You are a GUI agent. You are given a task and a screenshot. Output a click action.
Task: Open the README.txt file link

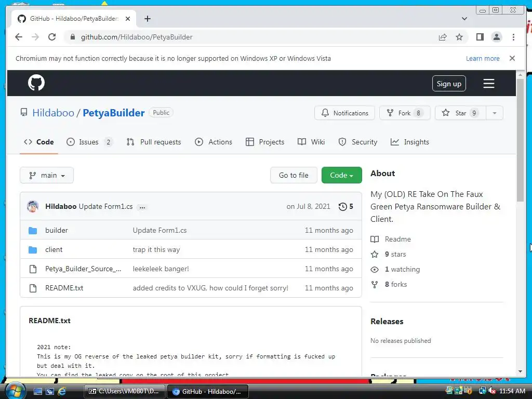tap(64, 288)
